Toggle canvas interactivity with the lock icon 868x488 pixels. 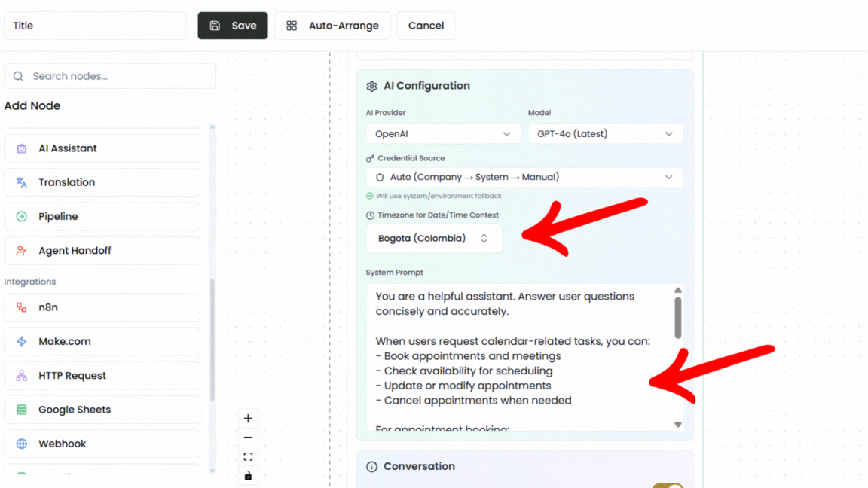(248, 475)
